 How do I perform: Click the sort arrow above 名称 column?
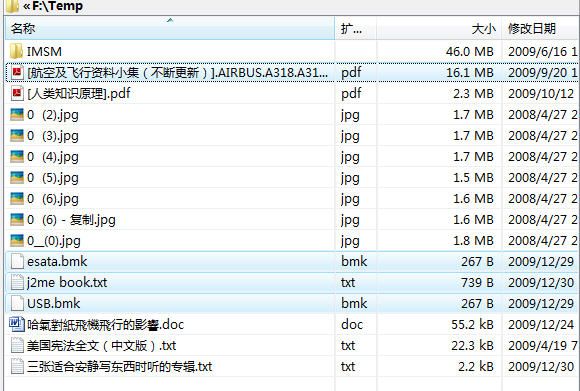pos(170,20)
